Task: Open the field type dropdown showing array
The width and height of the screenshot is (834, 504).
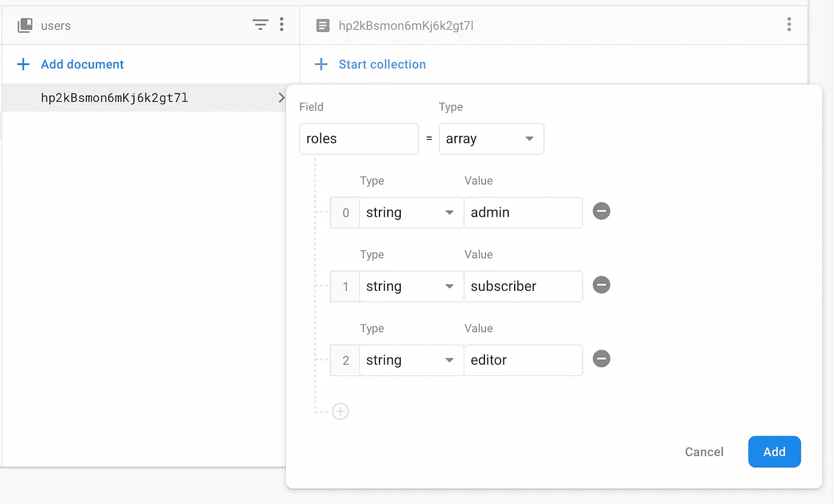Action: (491, 139)
